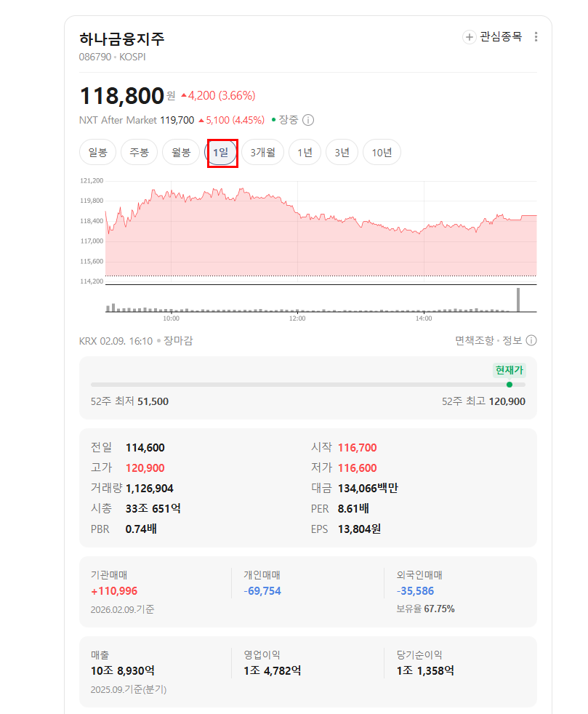This screenshot has height=714, width=588.
Task: Click the 대금 134,066백만 value
Action: [368, 489]
